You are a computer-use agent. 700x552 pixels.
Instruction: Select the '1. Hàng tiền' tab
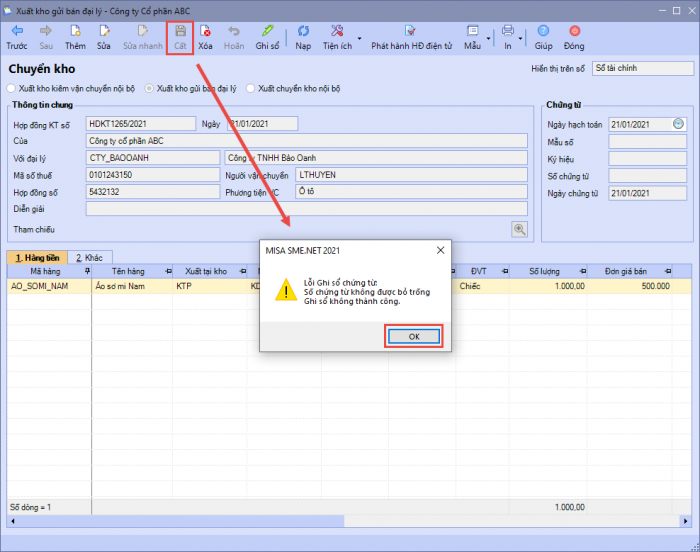34,257
